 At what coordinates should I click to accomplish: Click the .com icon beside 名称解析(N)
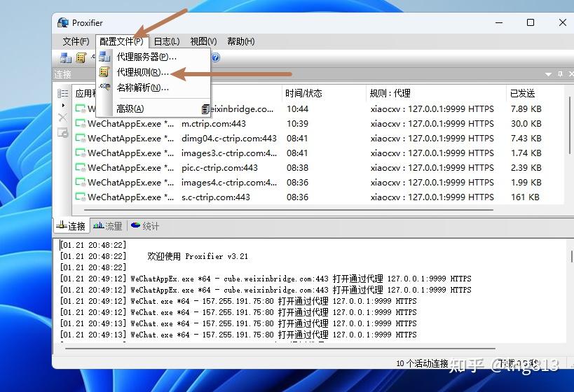104,86
